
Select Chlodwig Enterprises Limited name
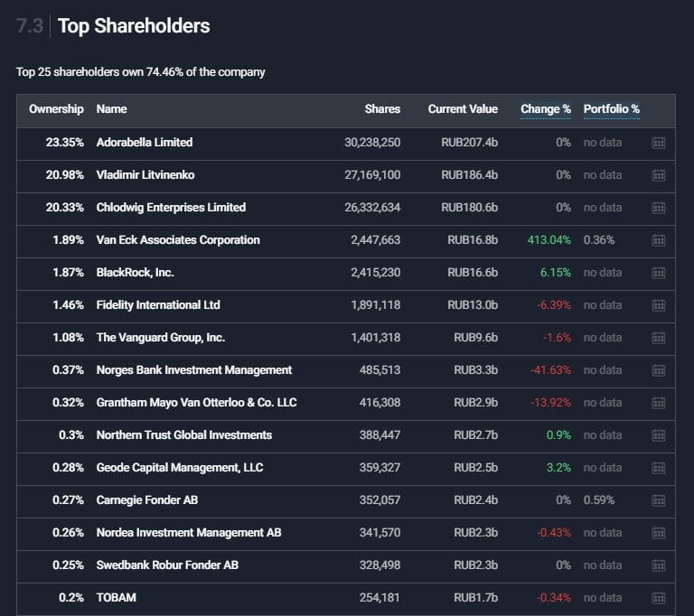click(x=171, y=208)
